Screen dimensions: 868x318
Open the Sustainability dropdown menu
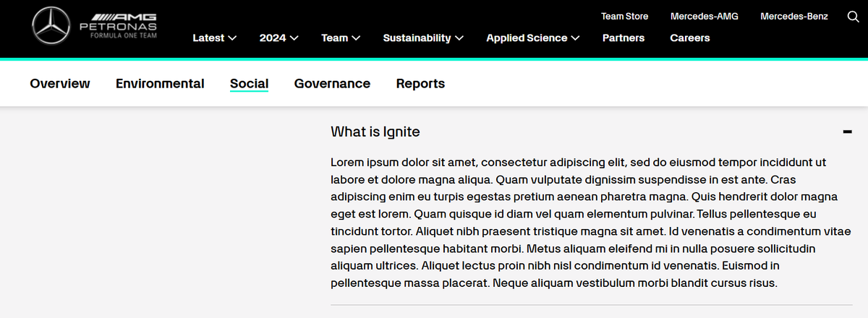423,38
